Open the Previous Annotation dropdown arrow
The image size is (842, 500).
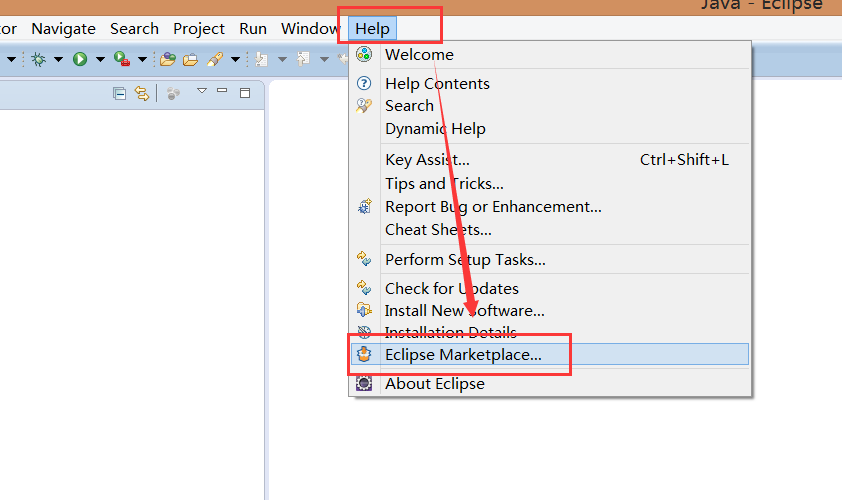pyautogui.click(x=324, y=60)
